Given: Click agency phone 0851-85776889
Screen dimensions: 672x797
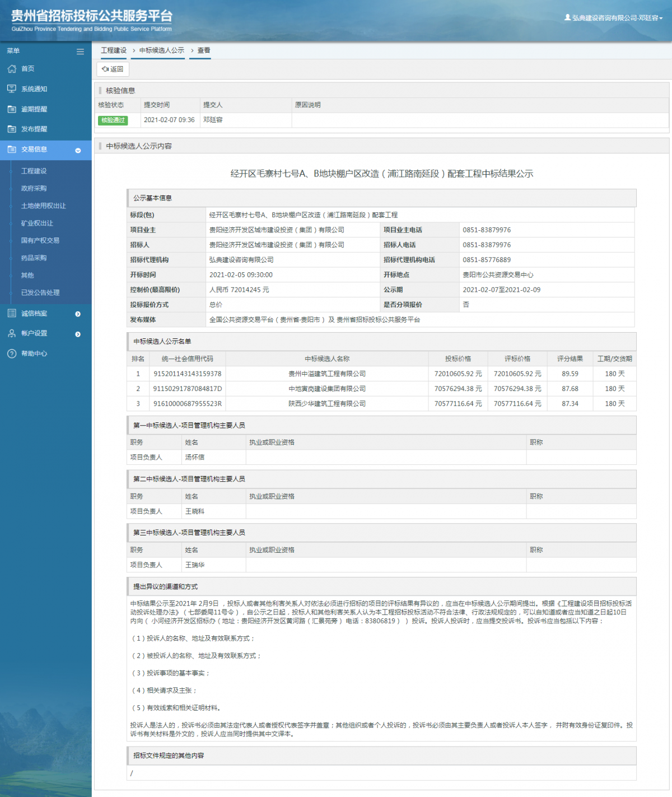Looking at the screenshot, I should click(x=487, y=260).
